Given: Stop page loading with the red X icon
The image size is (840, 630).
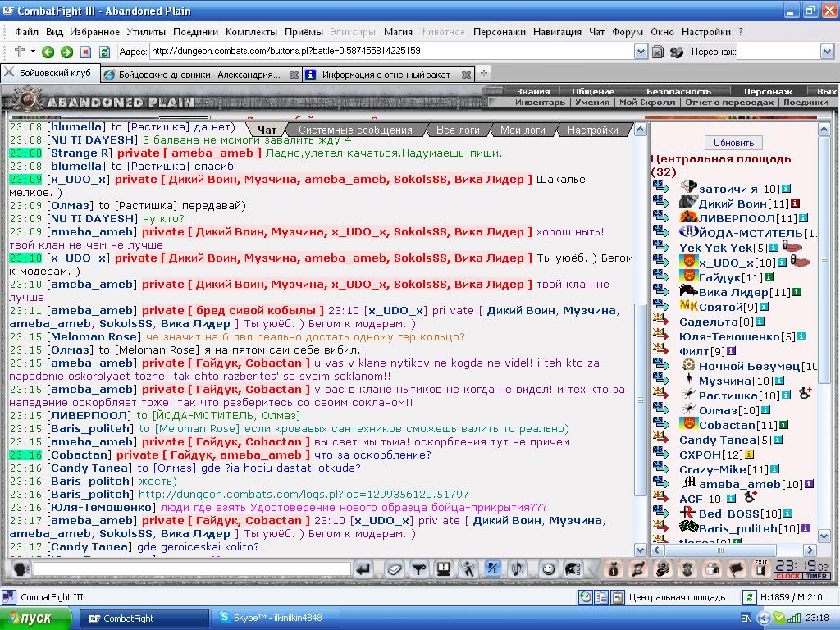Looking at the screenshot, I should [85, 52].
